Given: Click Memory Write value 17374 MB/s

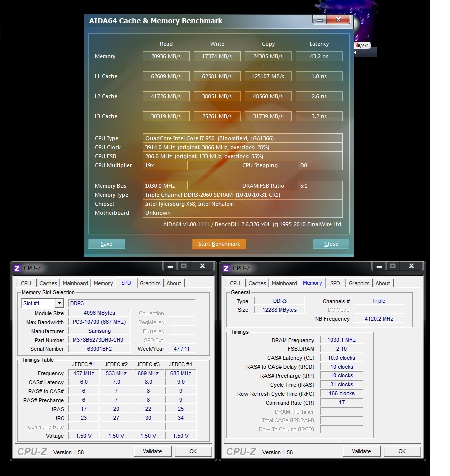Looking at the screenshot, I should pyautogui.click(x=217, y=56).
